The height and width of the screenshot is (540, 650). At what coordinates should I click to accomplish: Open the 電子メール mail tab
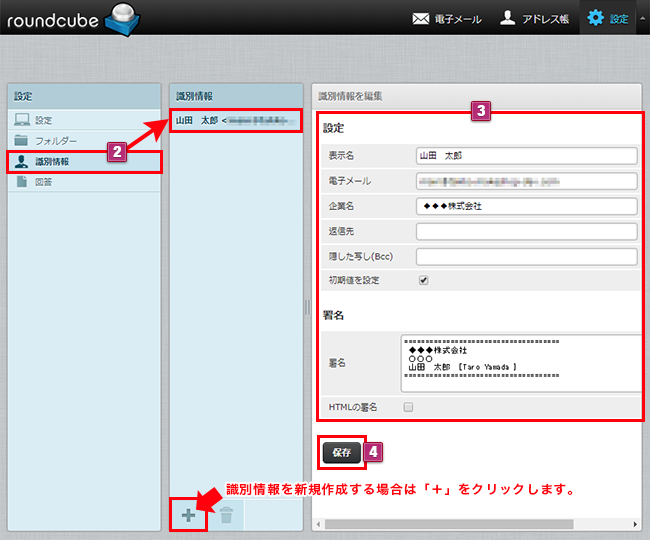(x=447, y=19)
